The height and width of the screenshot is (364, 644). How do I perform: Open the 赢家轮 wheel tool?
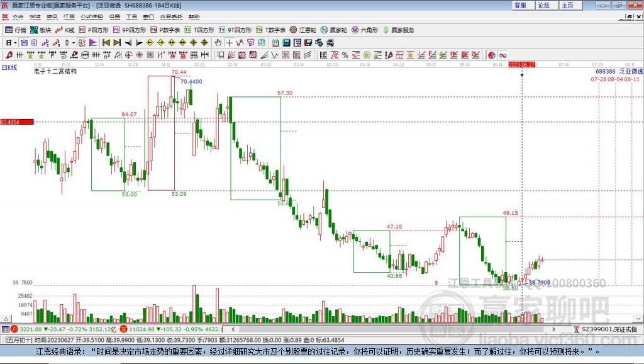(334, 30)
